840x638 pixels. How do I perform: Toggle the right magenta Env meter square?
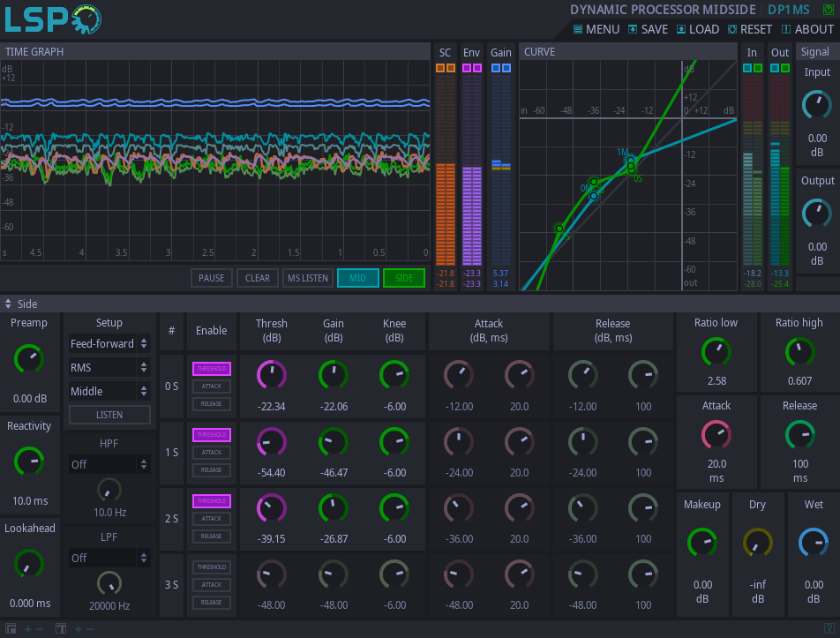477,68
